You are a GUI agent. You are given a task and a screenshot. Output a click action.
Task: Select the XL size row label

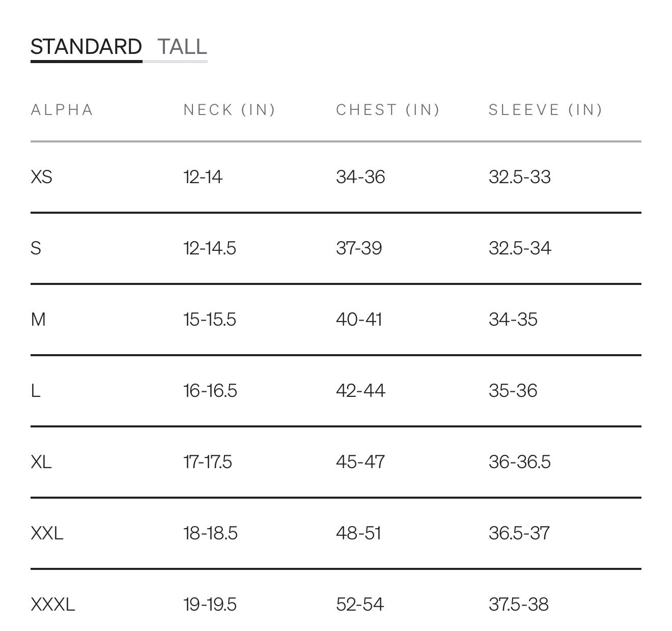(x=41, y=462)
